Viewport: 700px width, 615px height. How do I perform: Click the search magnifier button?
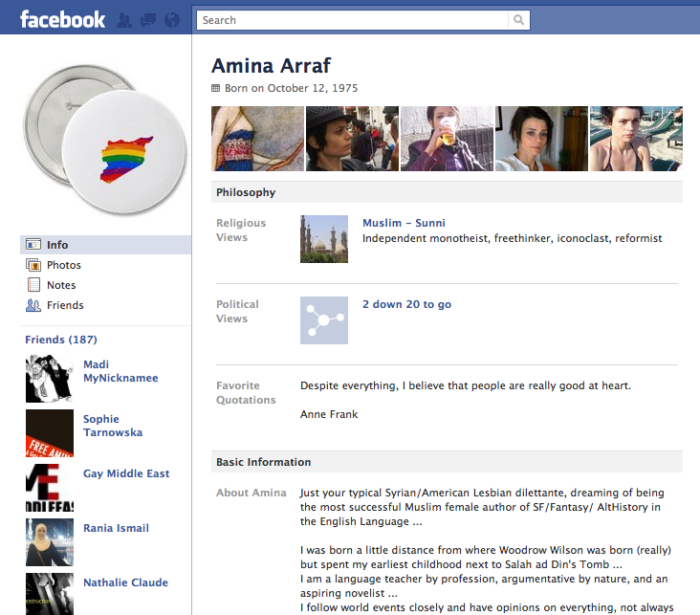click(518, 20)
